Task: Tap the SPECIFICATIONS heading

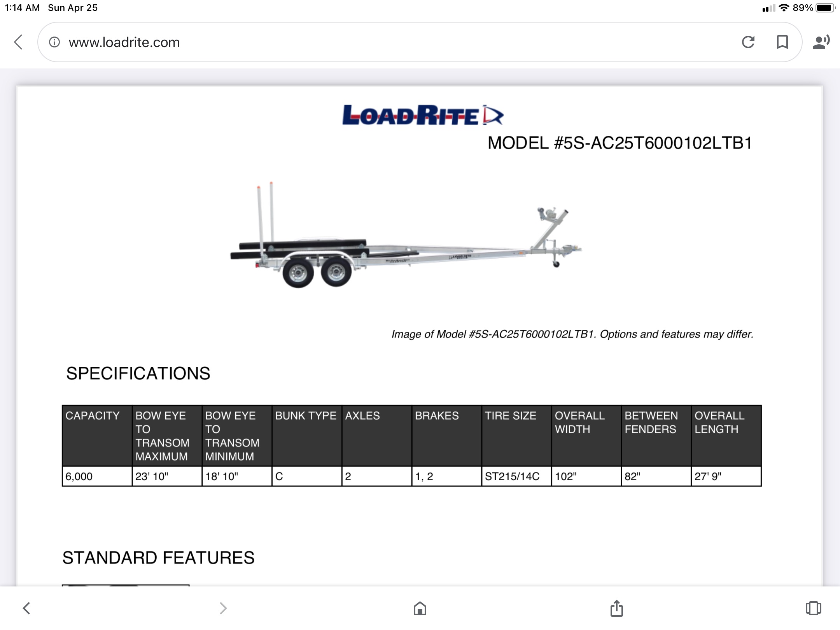Action: point(138,373)
